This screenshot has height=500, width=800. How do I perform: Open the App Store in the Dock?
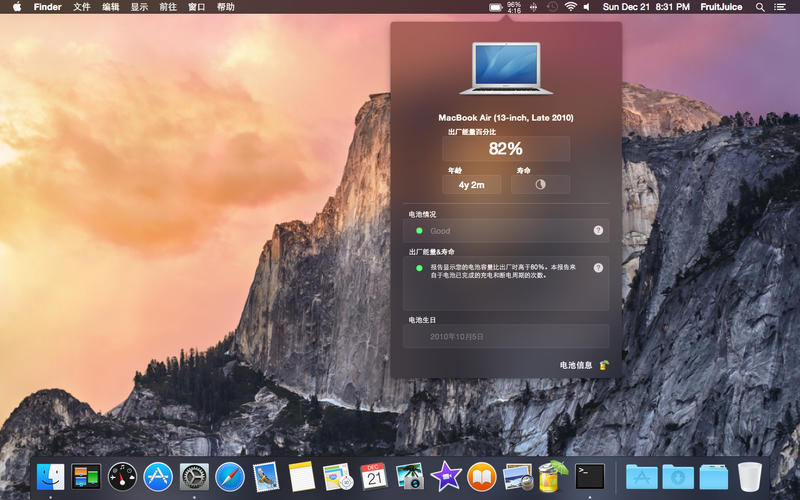158,476
